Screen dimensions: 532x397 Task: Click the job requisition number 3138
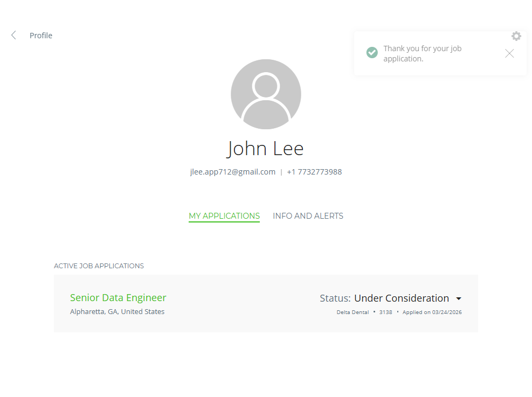click(x=386, y=312)
